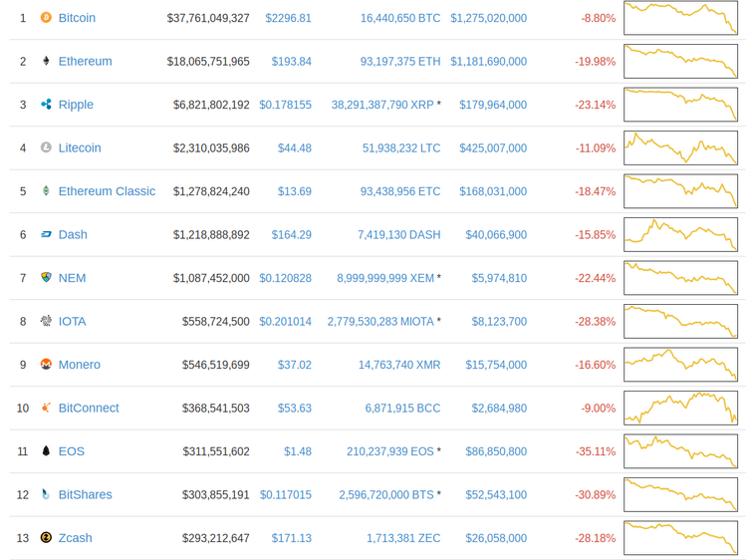This screenshot has width=747, height=560.
Task: Open the IOTA name link
Action: click(72, 322)
